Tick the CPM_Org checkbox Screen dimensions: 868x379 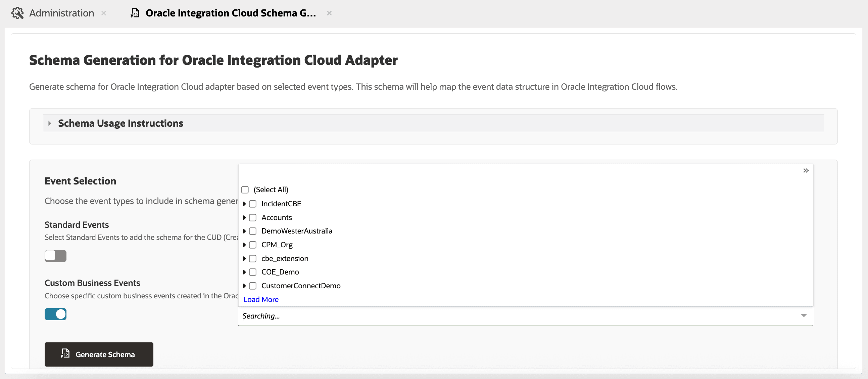click(253, 245)
